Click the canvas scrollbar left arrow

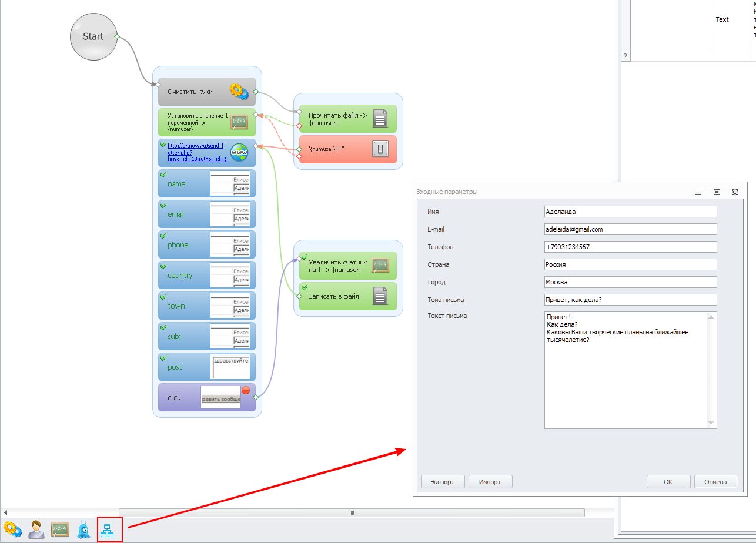click(x=6, y=512)
